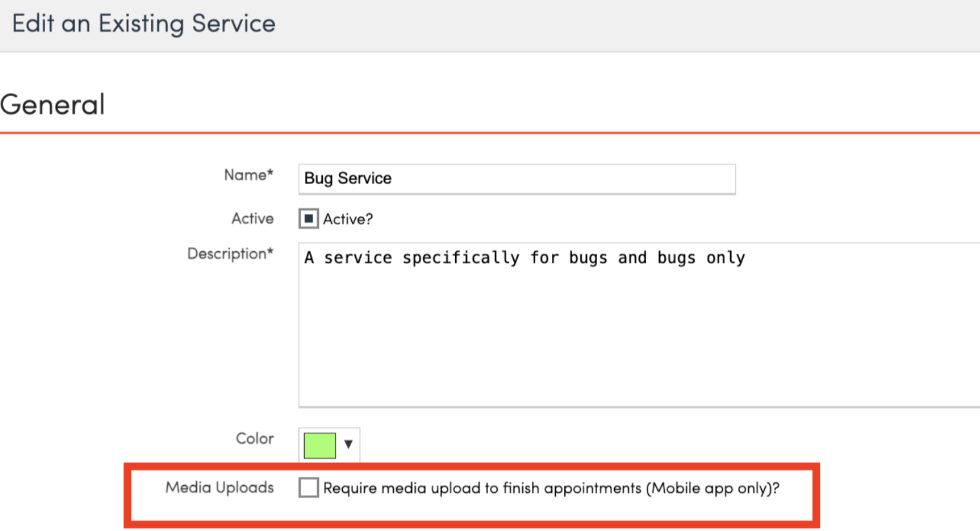Image resolution: width=980 pixels, height=531 pixels.
Task: Click the "Name*" field label
Action: tap(249, 175)
